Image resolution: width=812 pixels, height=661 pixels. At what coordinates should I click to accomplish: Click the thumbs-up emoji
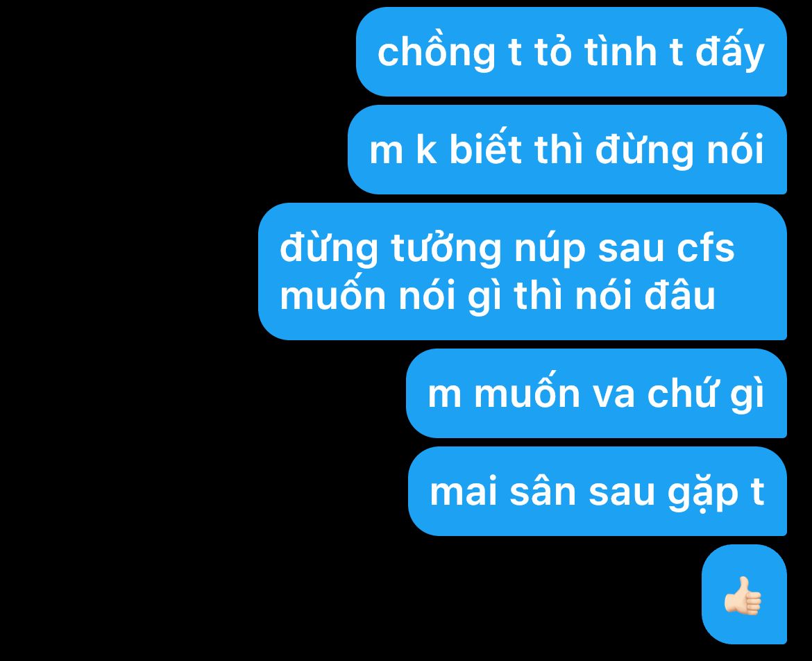click(743, 596)
